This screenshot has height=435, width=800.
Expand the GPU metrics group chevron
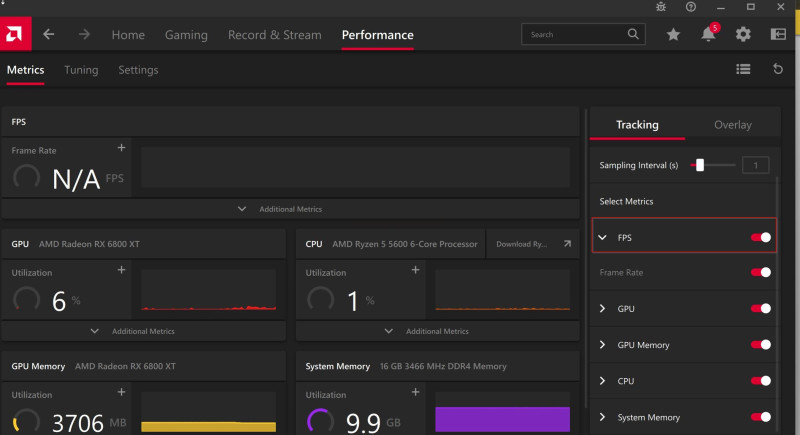[603, 309]
